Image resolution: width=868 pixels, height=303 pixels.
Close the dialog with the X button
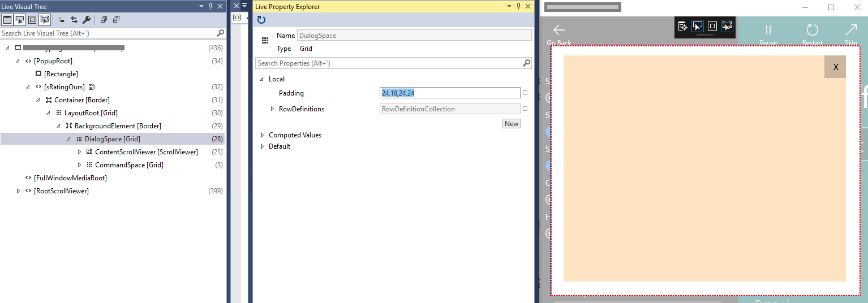pos(835,67)
